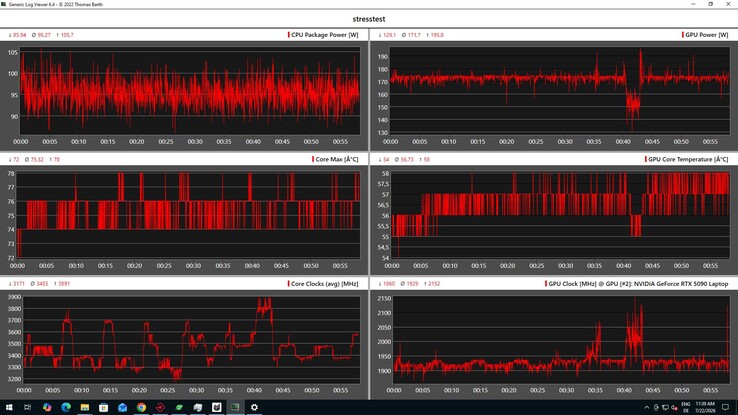
Task: Click the GPU power average value 171.7
Action: pos(414,35)
